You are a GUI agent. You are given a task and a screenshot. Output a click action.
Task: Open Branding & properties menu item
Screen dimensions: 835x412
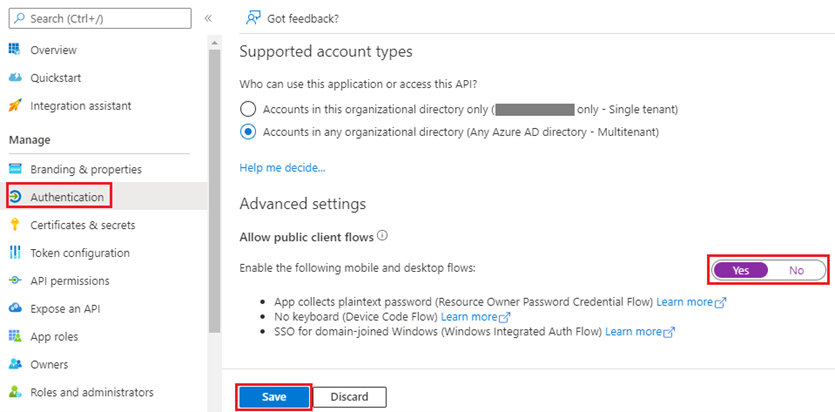[x=86, y=169]
